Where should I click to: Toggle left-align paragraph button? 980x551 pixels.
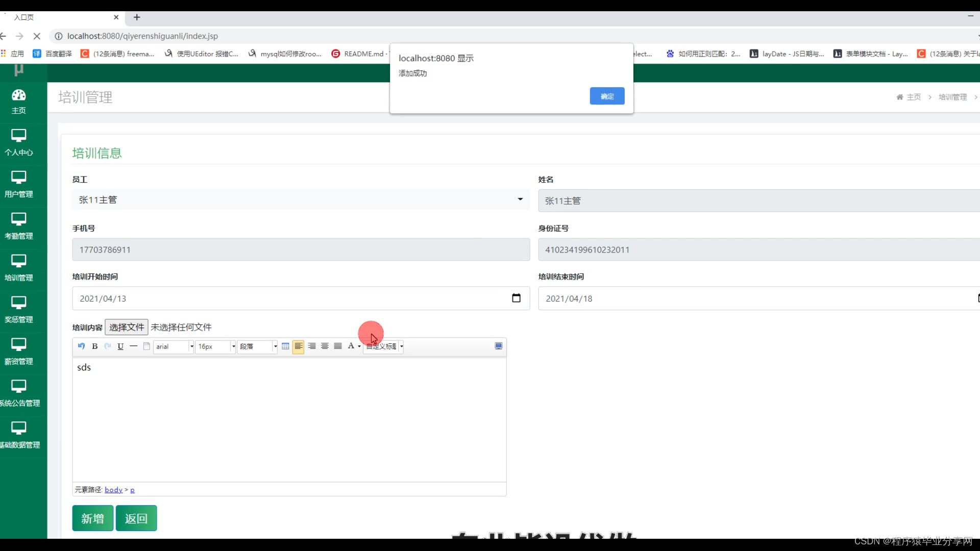pyautogui.click(x=299, y=346)
